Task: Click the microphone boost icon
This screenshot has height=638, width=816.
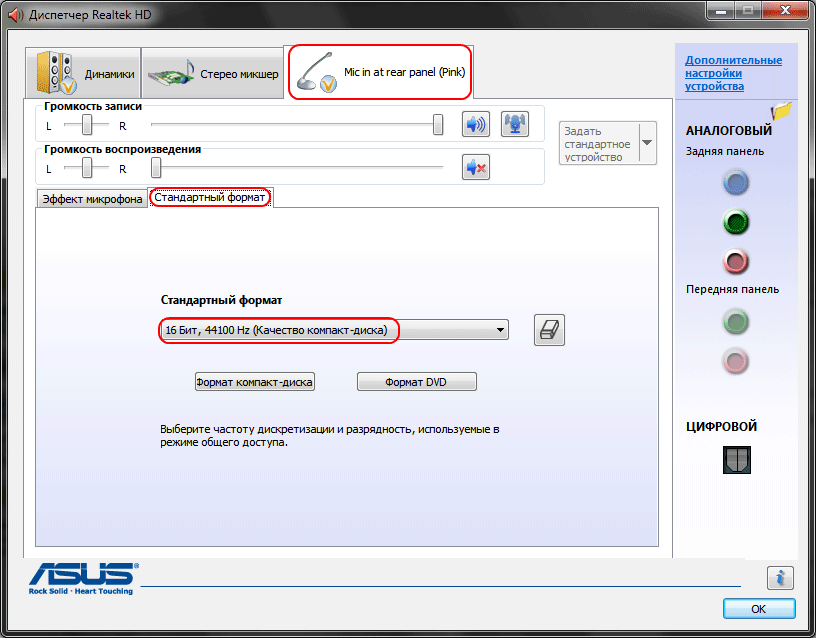Action: click(x=514, y=125)
